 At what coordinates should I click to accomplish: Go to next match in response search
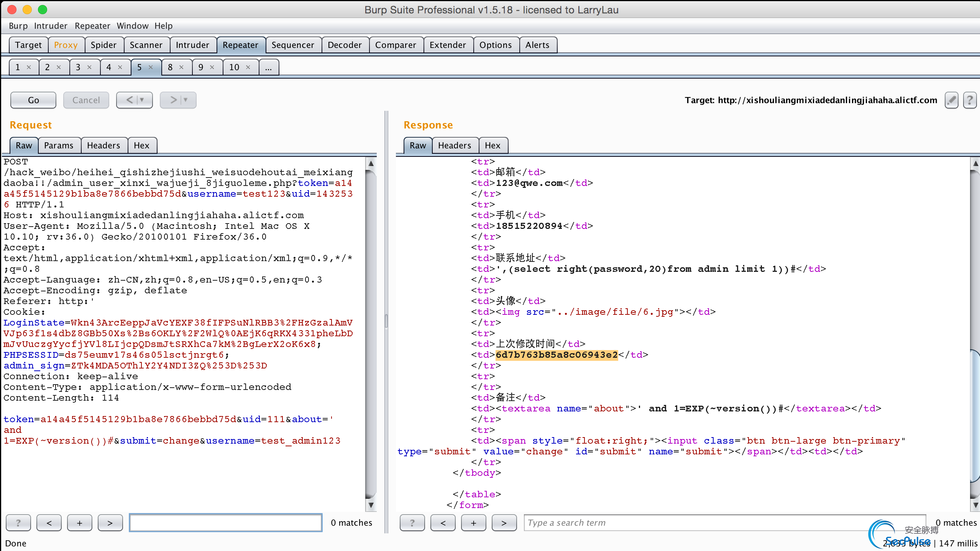(504, 523)
